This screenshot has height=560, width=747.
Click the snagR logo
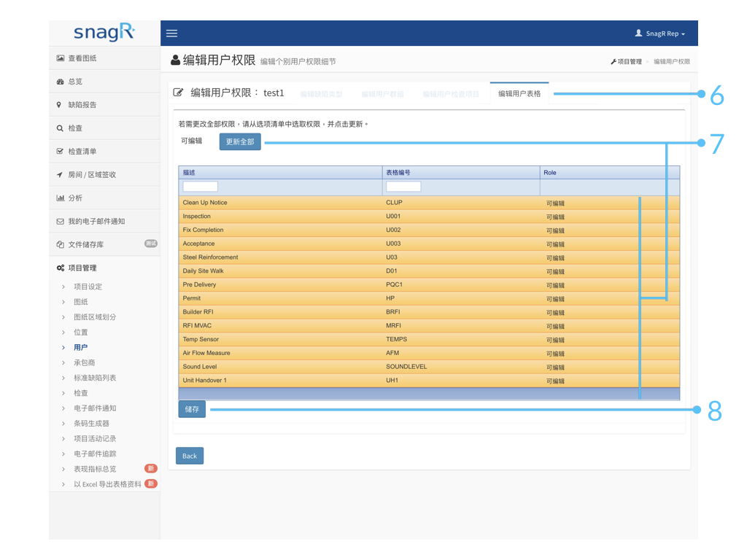pyautogui.click(x=104, y=32)
